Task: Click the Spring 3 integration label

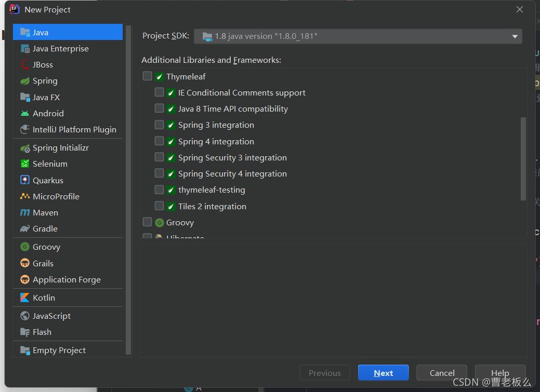Action: (216, 125)
